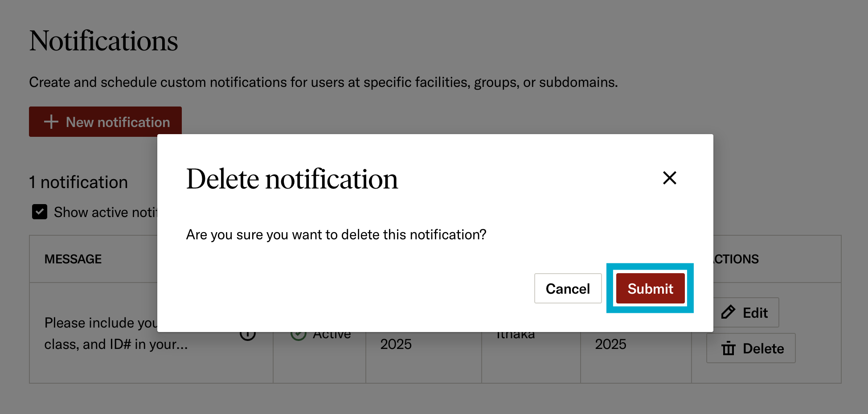Create a New notification

(x=105, y=122)
